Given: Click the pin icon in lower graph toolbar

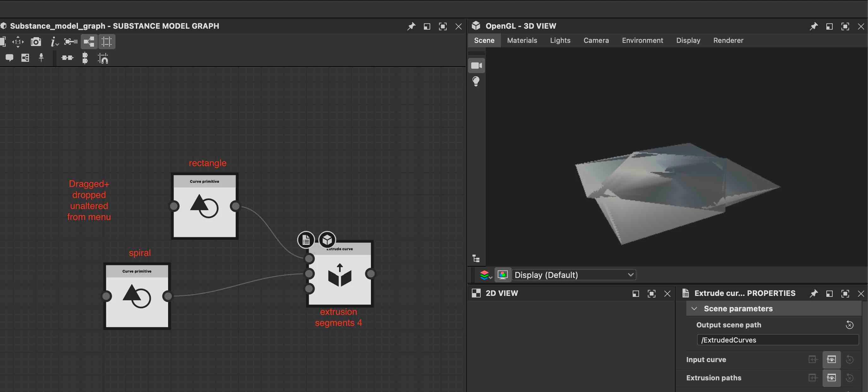Looking at the screenshot, I should click(x=41, y=58).
